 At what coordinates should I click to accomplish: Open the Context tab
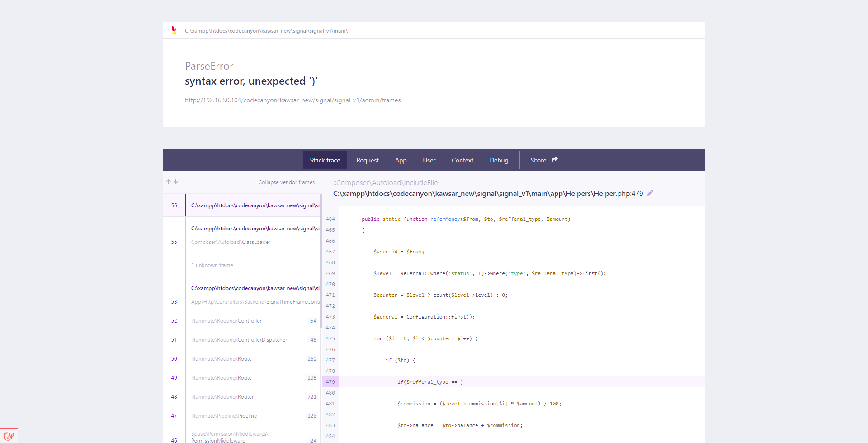[x=462, y=160]
